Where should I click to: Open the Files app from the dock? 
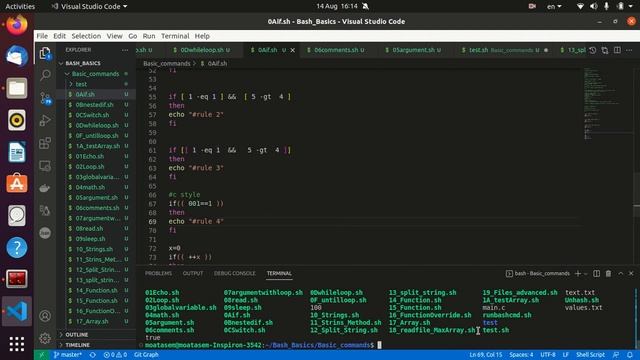pos(17,88)
